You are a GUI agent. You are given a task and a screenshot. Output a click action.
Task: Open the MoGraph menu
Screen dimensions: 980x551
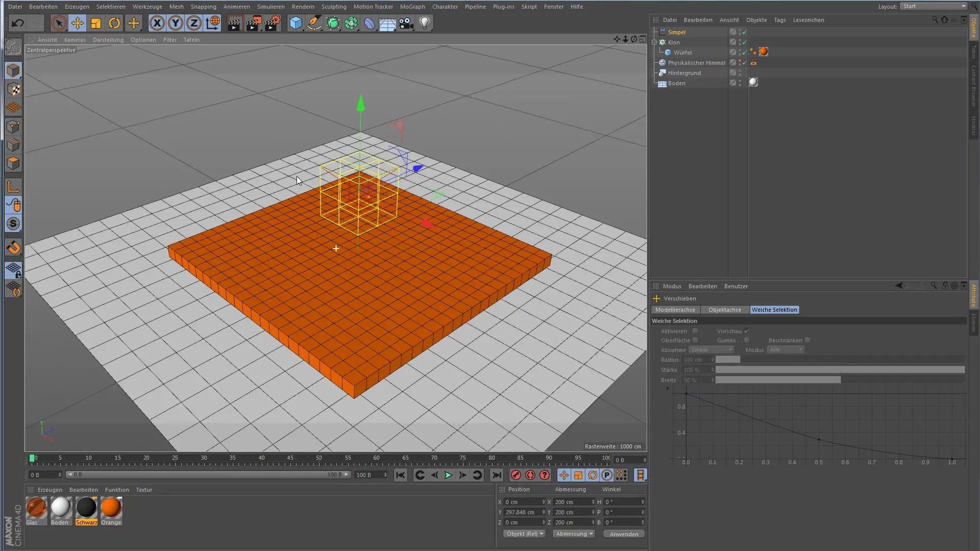412,7
